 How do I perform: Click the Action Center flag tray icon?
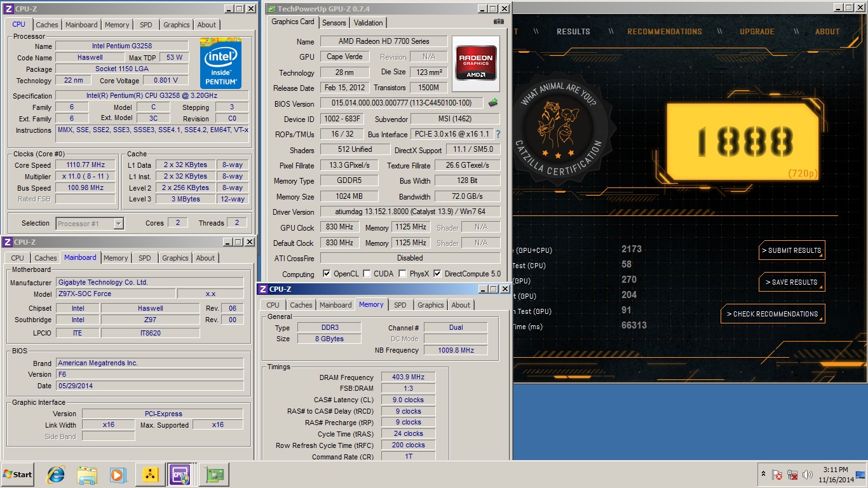[x=776, y=475]
